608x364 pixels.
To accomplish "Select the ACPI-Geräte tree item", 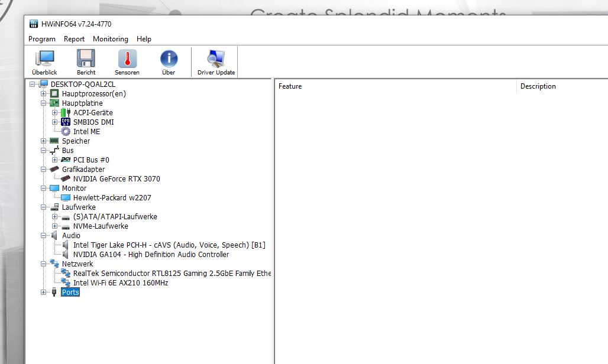I will click(93, 113).
